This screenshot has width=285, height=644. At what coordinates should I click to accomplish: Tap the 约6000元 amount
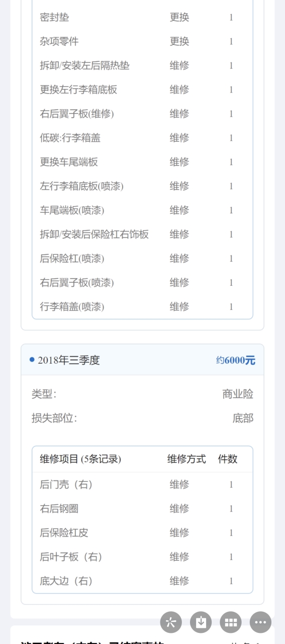(236, 360)
